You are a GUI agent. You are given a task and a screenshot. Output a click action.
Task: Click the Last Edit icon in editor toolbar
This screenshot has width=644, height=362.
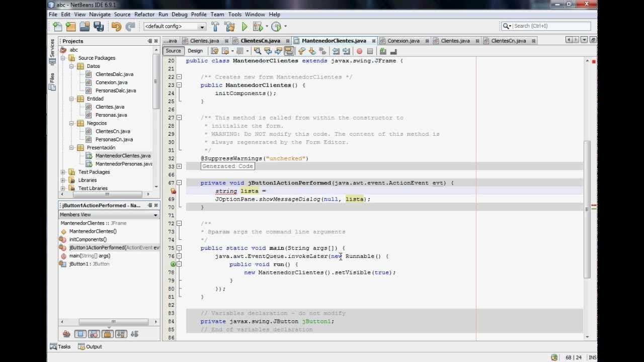point(214,51)
